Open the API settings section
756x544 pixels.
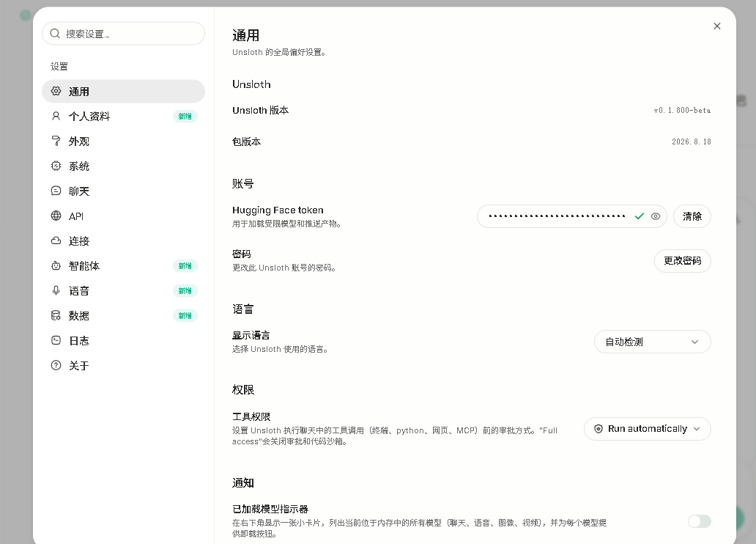point(123,216)
